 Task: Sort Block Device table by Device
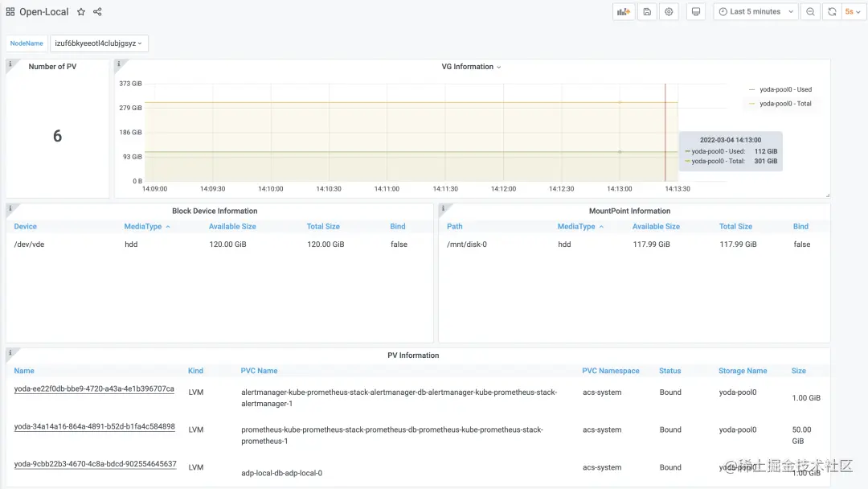[x=26, y=227]
